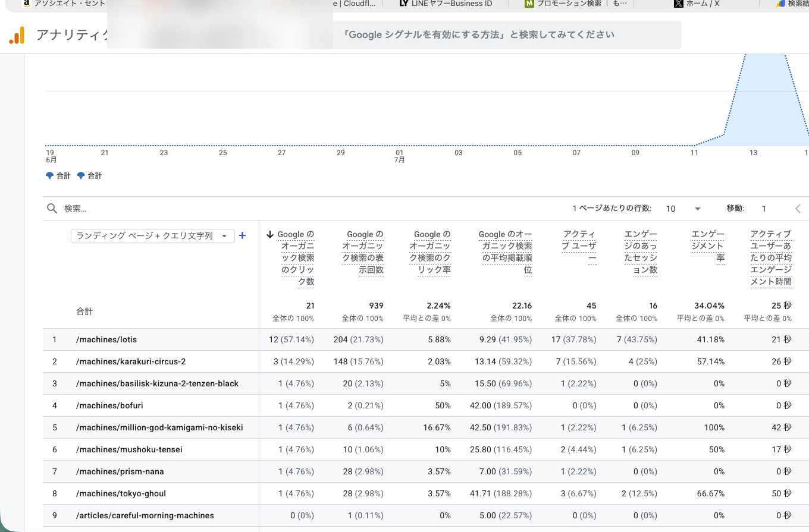Image resolution: width=809 pixels, height=532 pixels.
Task: Click the 1 ページあたりの行数 label
Action: click(612, 209)
